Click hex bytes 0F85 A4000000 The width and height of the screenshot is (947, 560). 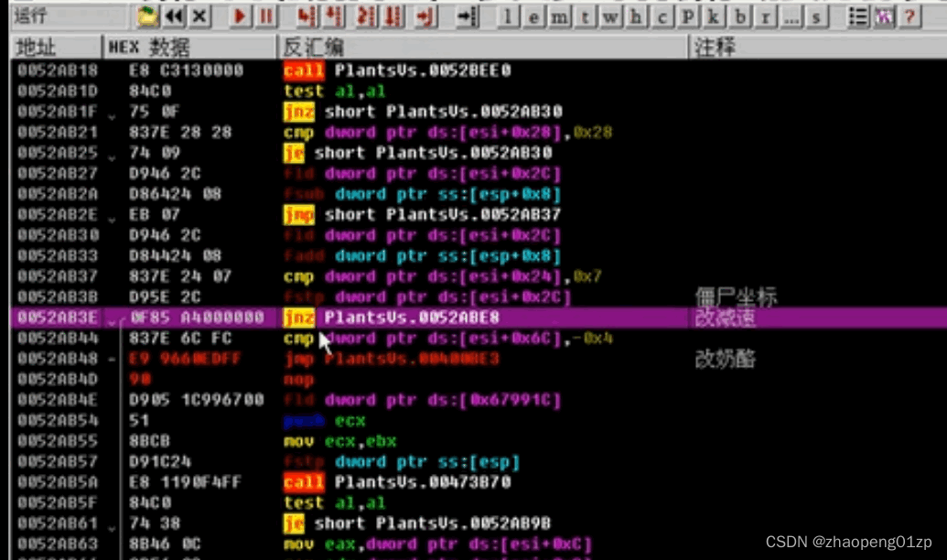(197, 318)
